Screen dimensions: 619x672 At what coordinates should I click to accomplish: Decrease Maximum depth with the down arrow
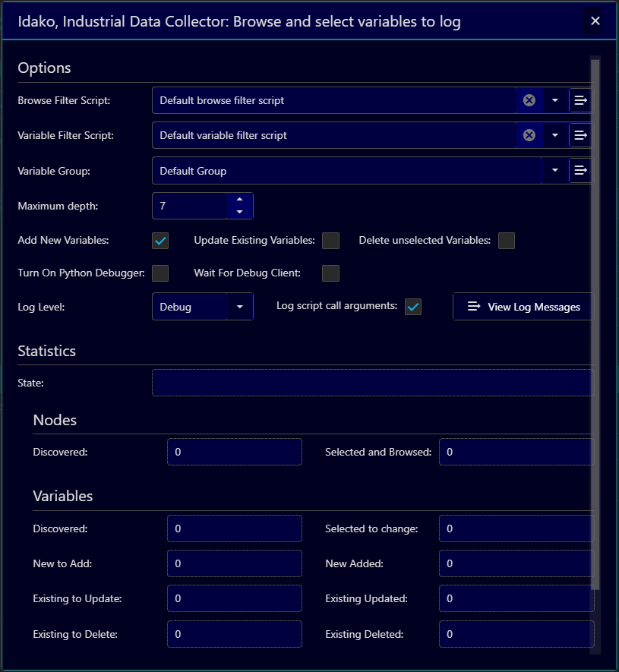(x=239, y=210)
